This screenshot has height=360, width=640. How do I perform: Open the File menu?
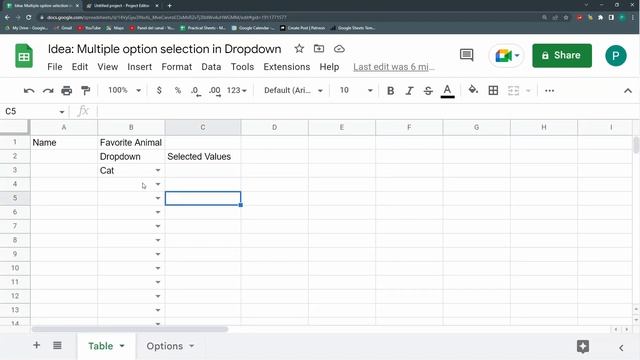(x=55, y=67)
